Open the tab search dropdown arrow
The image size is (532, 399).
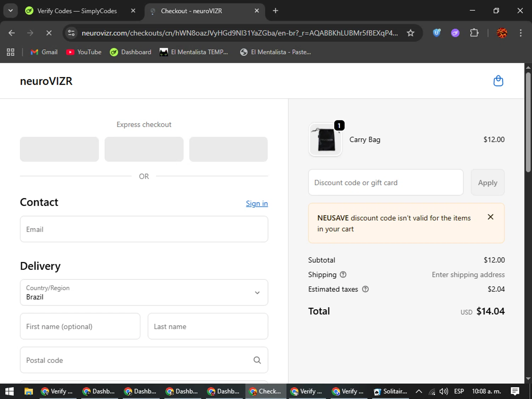(11, 11)
